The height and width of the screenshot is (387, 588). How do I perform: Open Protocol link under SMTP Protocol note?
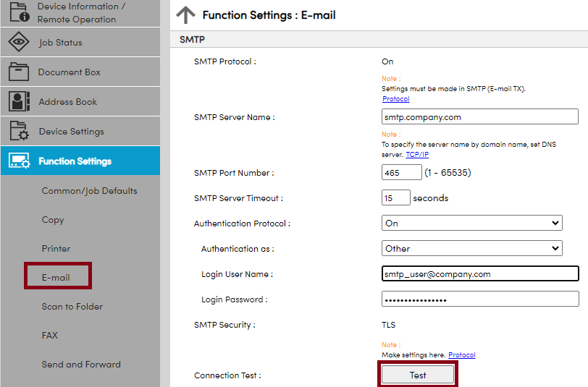point(395,99)
